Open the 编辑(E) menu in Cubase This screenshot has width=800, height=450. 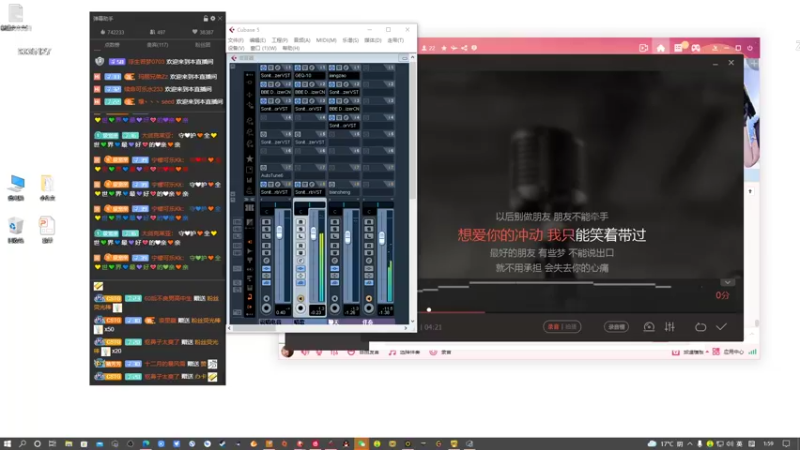point(258,40)
